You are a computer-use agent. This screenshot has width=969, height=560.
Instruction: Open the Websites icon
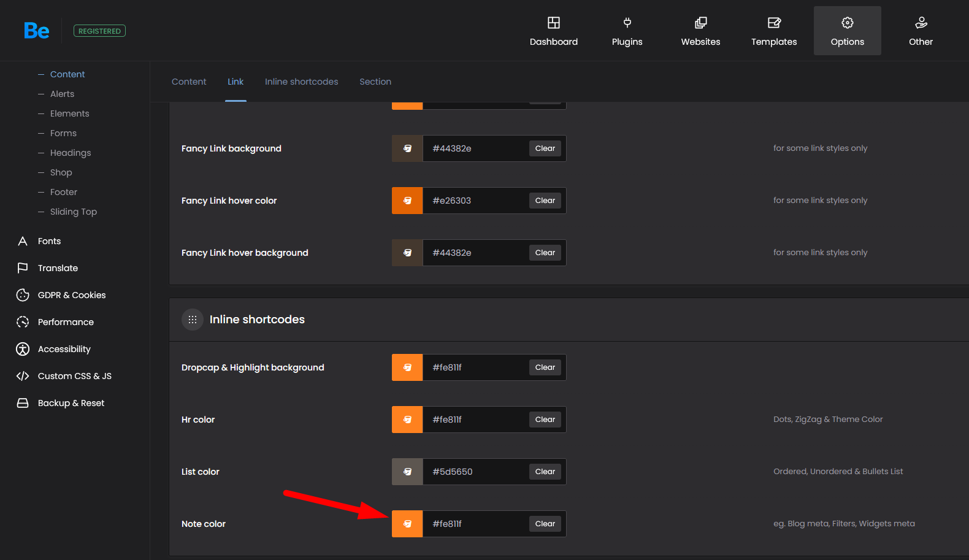pos(701,23)
